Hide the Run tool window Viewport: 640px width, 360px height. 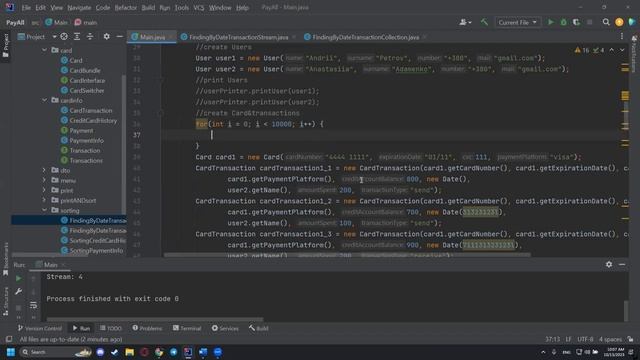pos(622,264)
